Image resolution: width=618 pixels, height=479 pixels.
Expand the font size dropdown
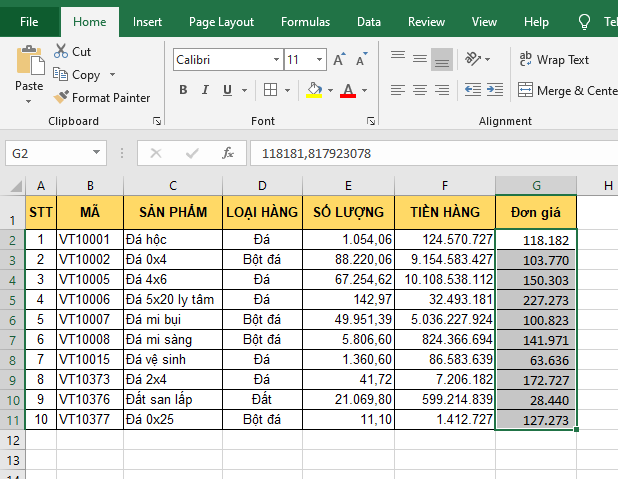(320, 60)
